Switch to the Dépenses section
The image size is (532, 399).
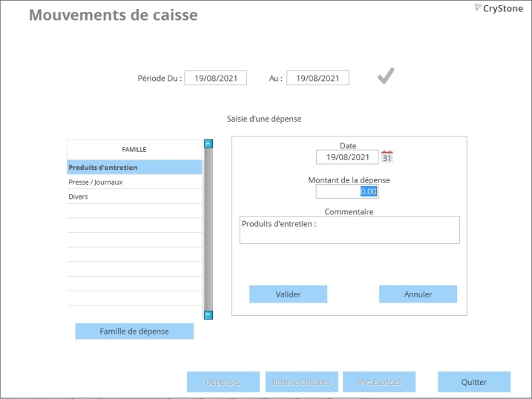click(223, 382)
